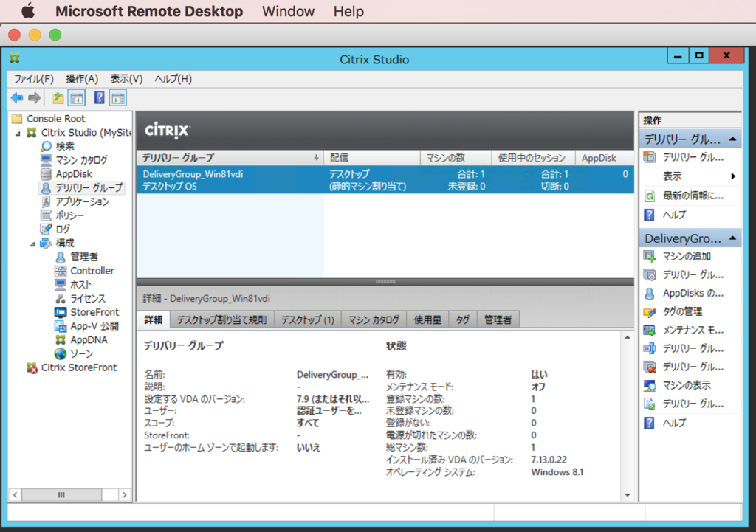Click the details pane scroll up arrow
756x532 pixels.
coord(628,337)
